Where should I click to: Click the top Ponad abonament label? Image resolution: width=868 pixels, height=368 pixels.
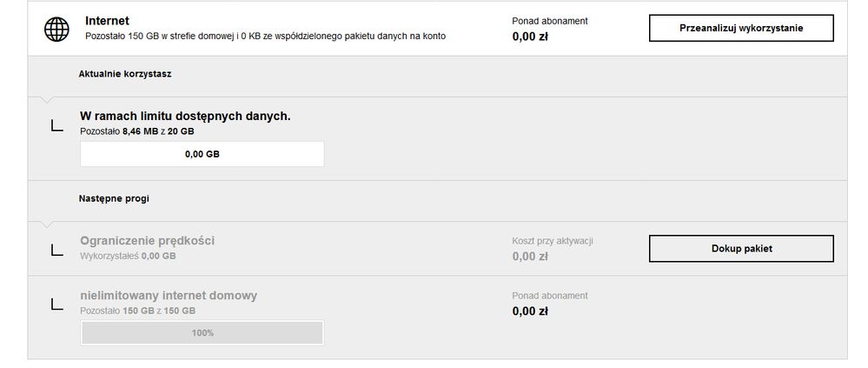(549, 20)
